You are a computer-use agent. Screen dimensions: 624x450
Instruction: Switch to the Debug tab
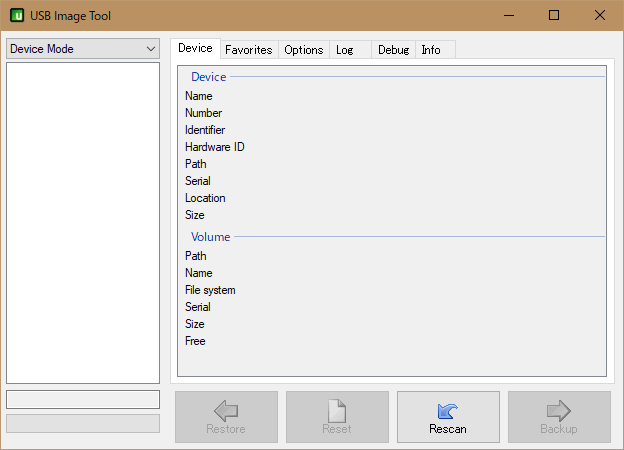(393, 49)
